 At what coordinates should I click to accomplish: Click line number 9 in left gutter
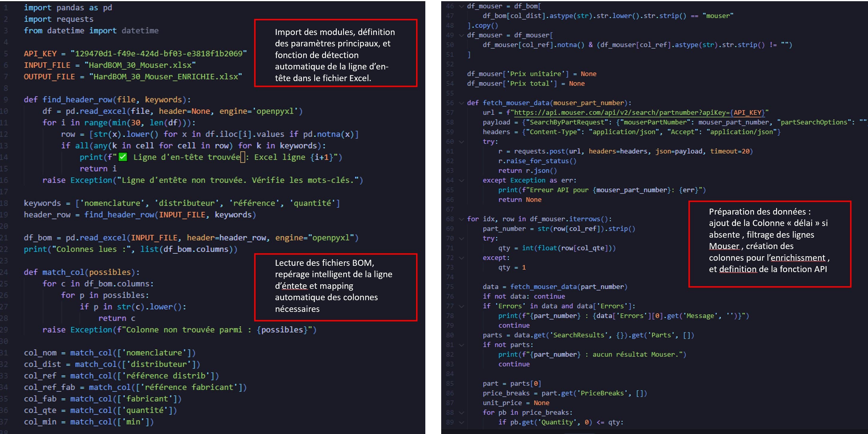click(5, 100)
